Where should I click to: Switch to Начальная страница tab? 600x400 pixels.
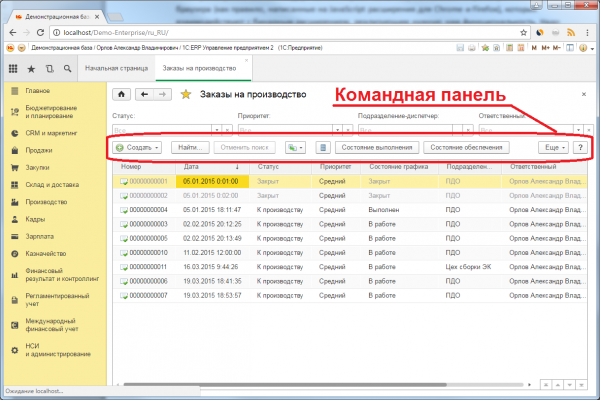coord(115,69)
